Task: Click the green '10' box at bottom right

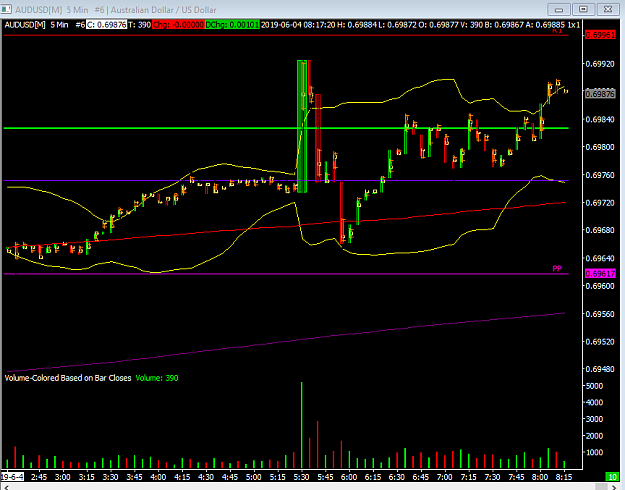Action: click(612, 477)
